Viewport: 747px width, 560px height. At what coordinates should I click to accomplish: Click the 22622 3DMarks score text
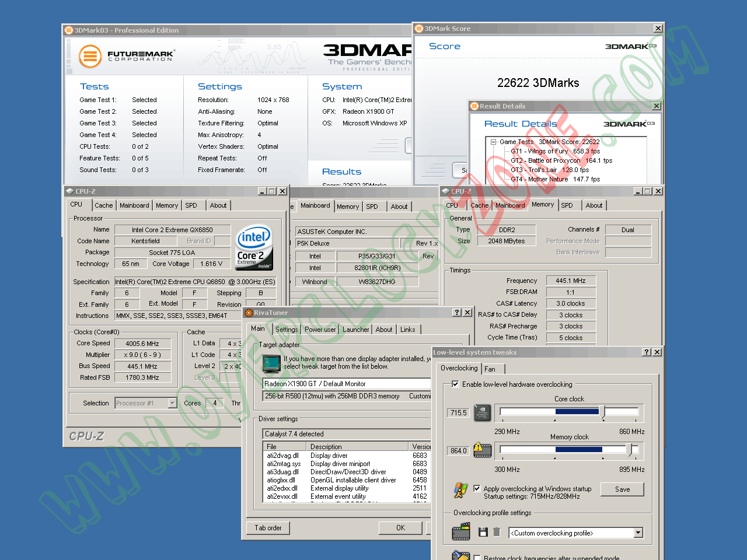pyautogui.click(x=538, y=83)
